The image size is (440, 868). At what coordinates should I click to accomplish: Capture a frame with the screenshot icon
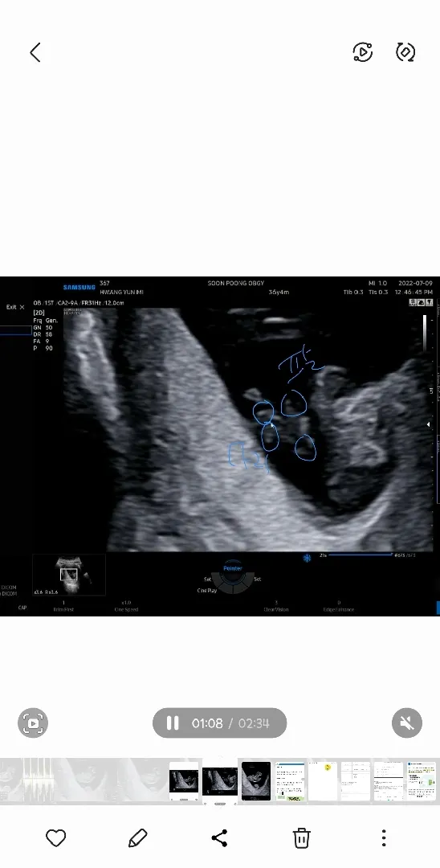pos(33,723)
